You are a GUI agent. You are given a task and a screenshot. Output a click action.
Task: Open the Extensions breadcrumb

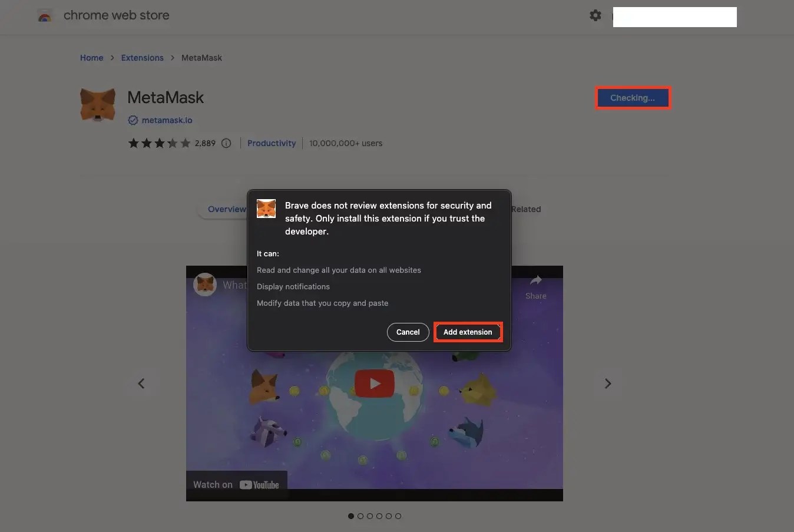[x=142, y=57]
